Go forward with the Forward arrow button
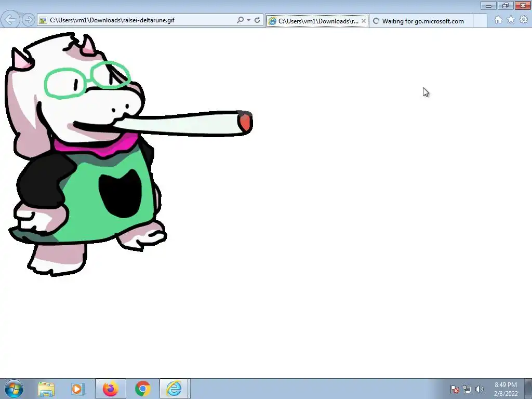 (x=28, y=20)
